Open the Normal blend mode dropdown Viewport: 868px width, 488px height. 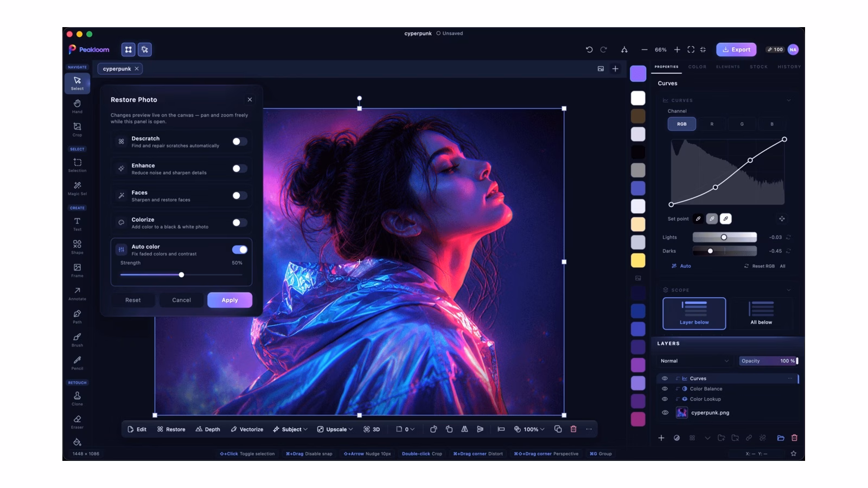694,361
